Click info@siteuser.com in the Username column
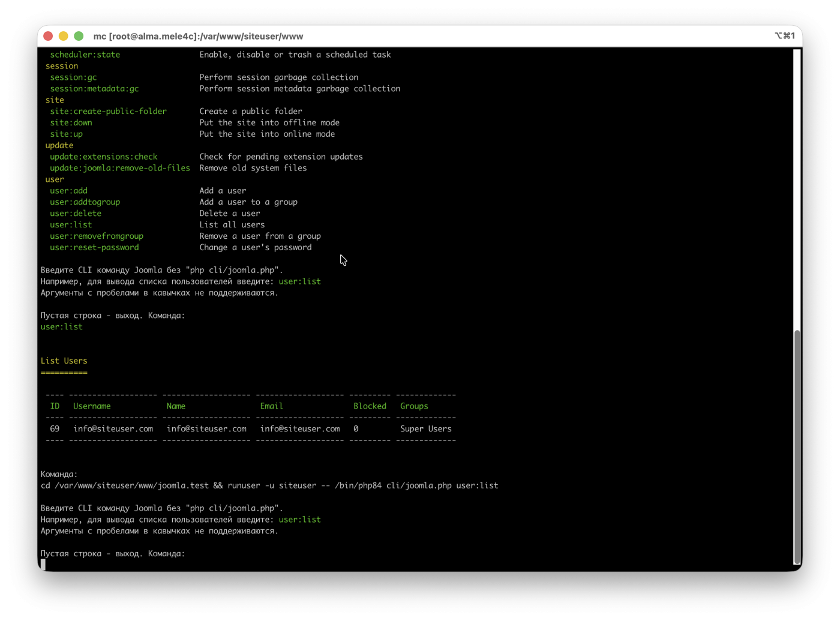 (113, 430)
